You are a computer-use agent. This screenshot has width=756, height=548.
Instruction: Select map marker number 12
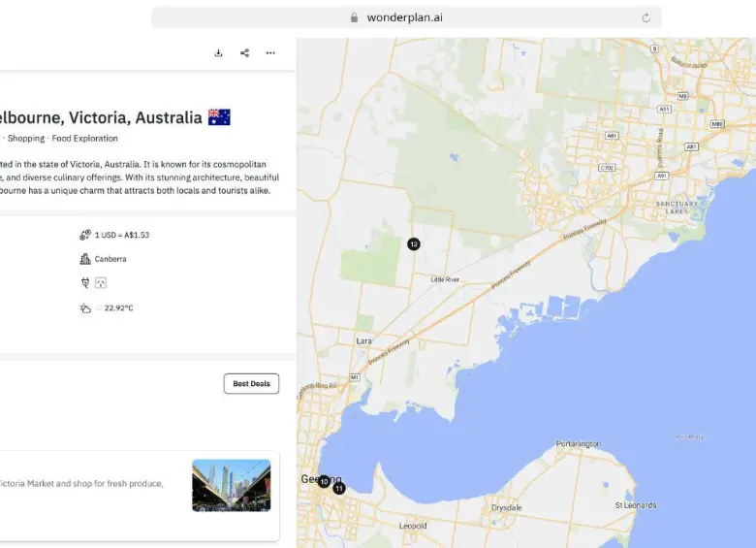point(414,244)
